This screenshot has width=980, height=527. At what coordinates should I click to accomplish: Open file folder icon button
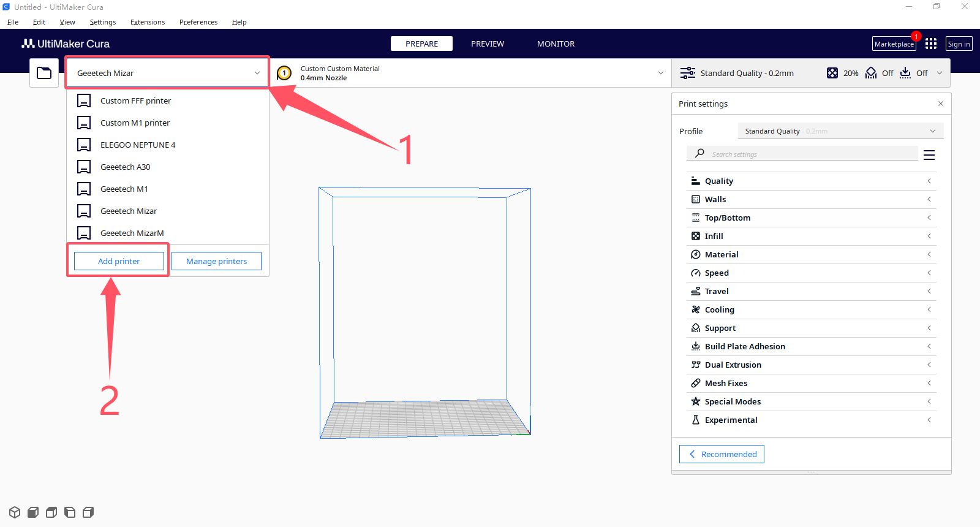[x=44, y=73]
